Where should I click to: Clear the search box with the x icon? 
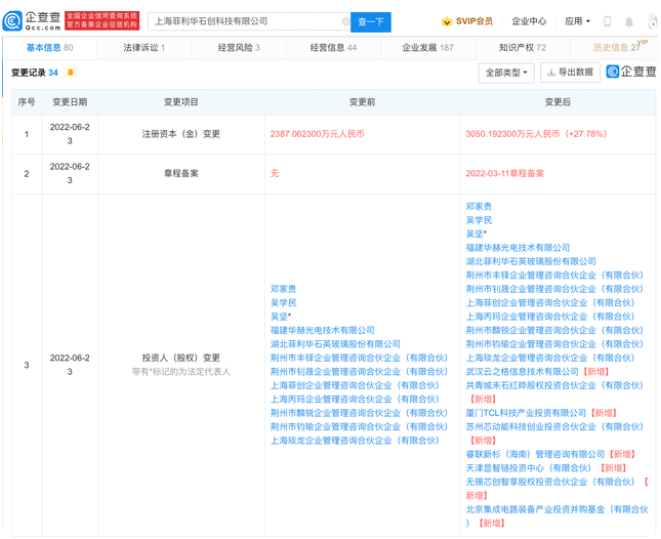346,21
